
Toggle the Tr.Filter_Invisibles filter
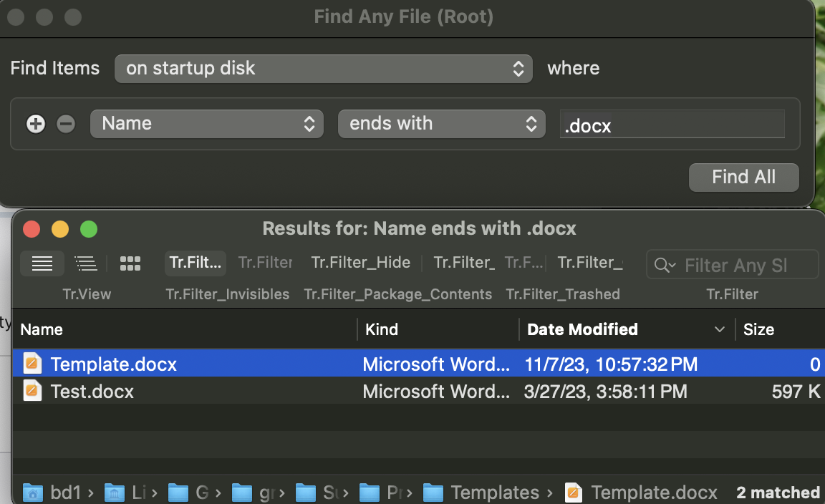tap(195, 263)
